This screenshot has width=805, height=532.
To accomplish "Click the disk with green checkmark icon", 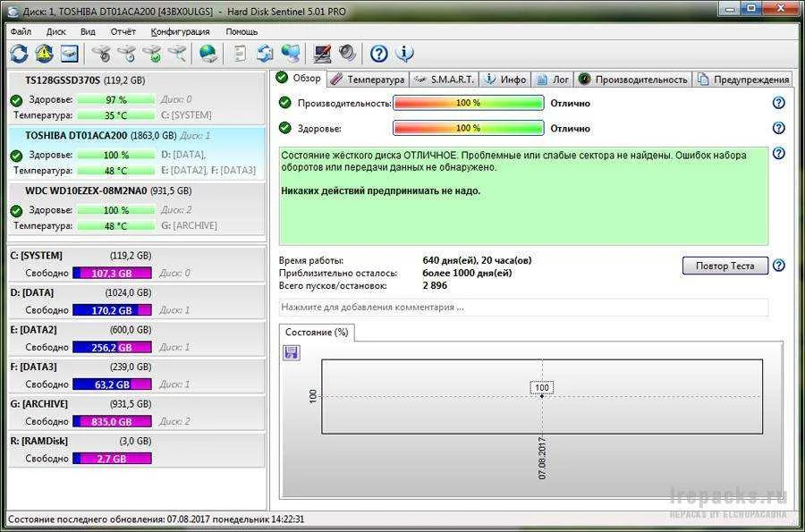I will click(152, 54).
